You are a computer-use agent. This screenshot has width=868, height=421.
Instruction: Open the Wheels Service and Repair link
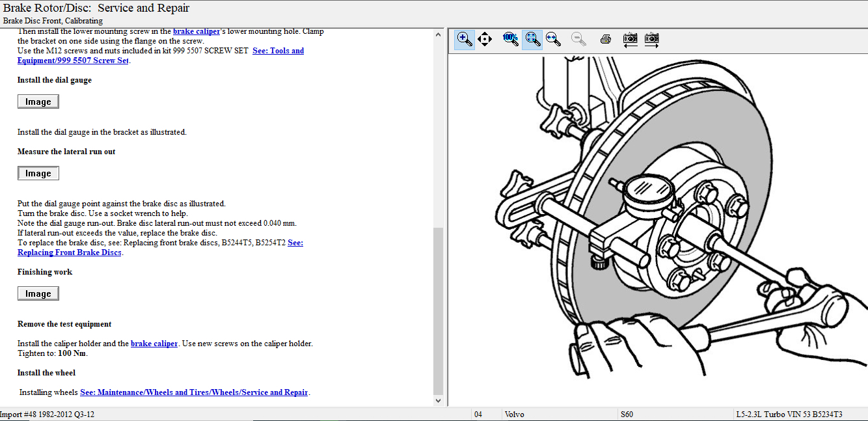[x=194, y=392]
